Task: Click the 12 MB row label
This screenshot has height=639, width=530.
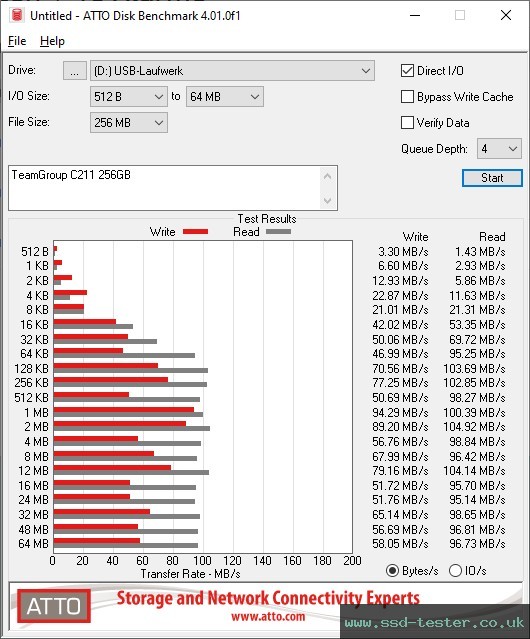Action: [x=33, y=471]
